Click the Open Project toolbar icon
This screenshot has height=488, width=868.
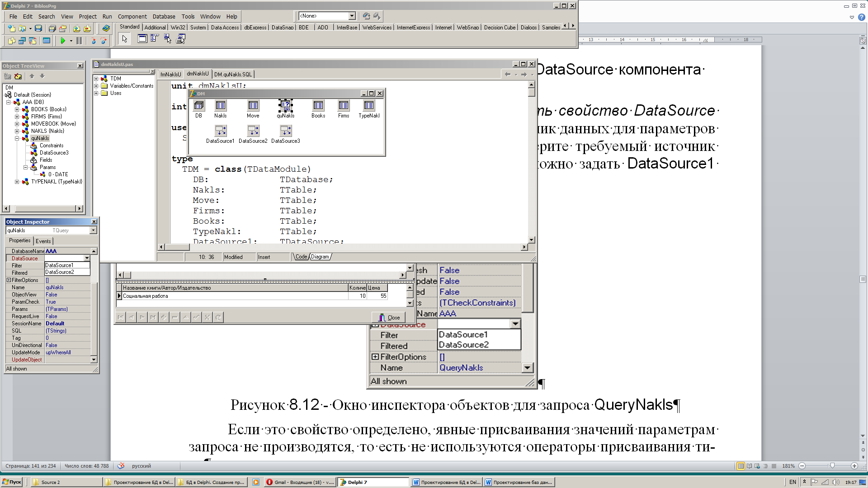click(63, 28)
